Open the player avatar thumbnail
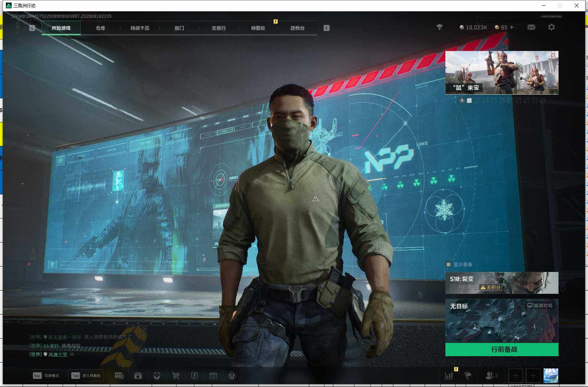The image size is (588, 387). (551, 376)
